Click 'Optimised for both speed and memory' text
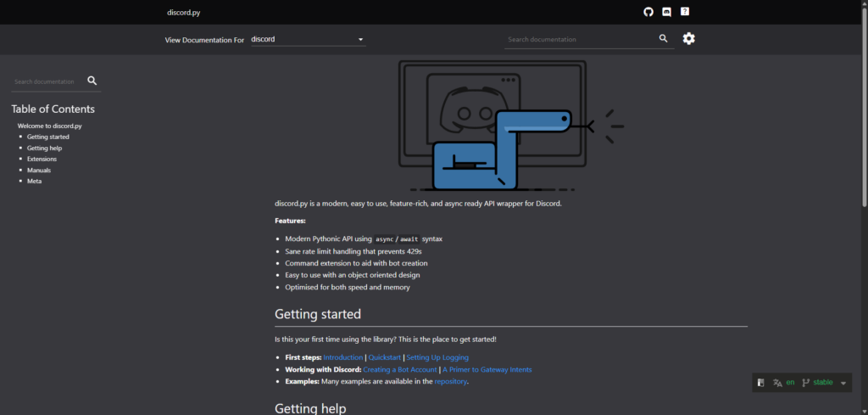The image size is (868, 415). [x=347, y=288]
